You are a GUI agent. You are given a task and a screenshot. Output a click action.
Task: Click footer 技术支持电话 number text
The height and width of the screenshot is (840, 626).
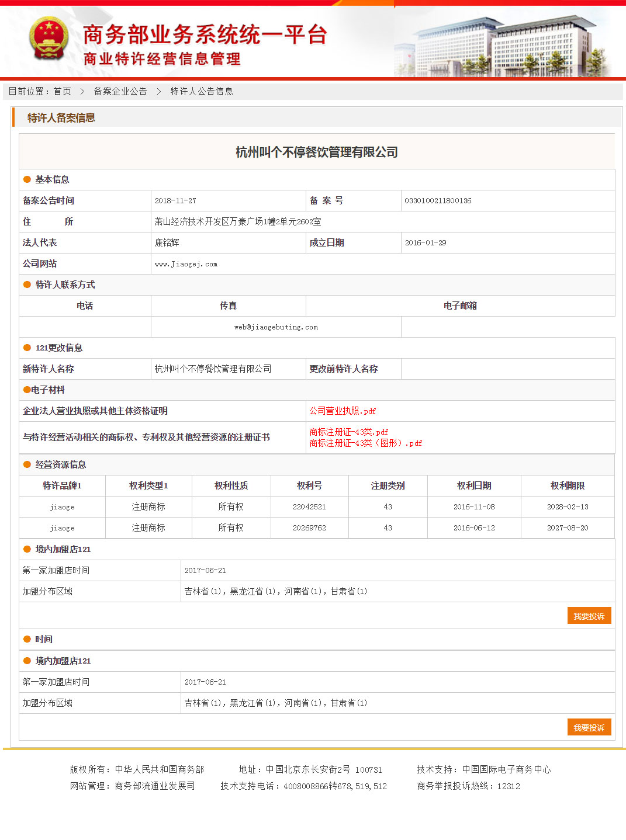[303, 786]
